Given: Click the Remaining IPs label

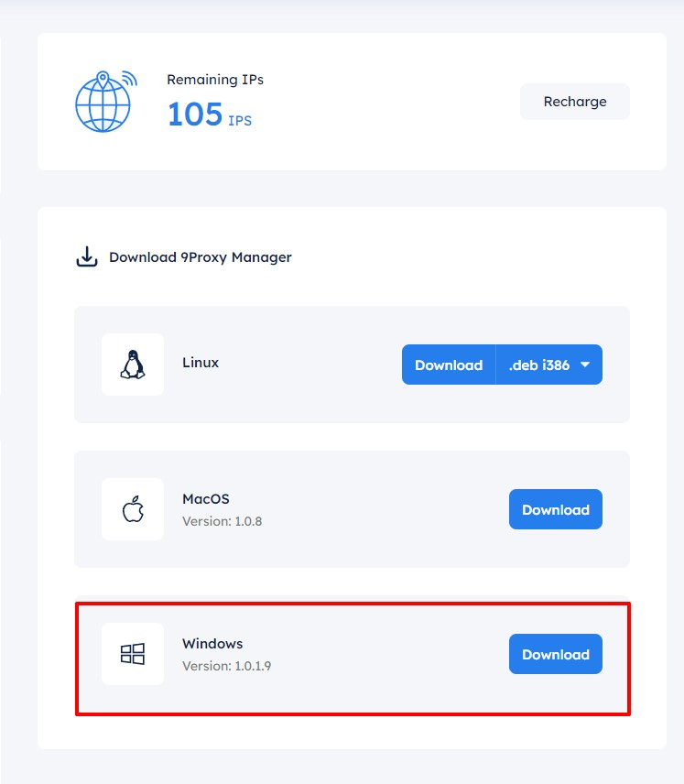Looking at the screenshot, I should (x=215, y=80).
